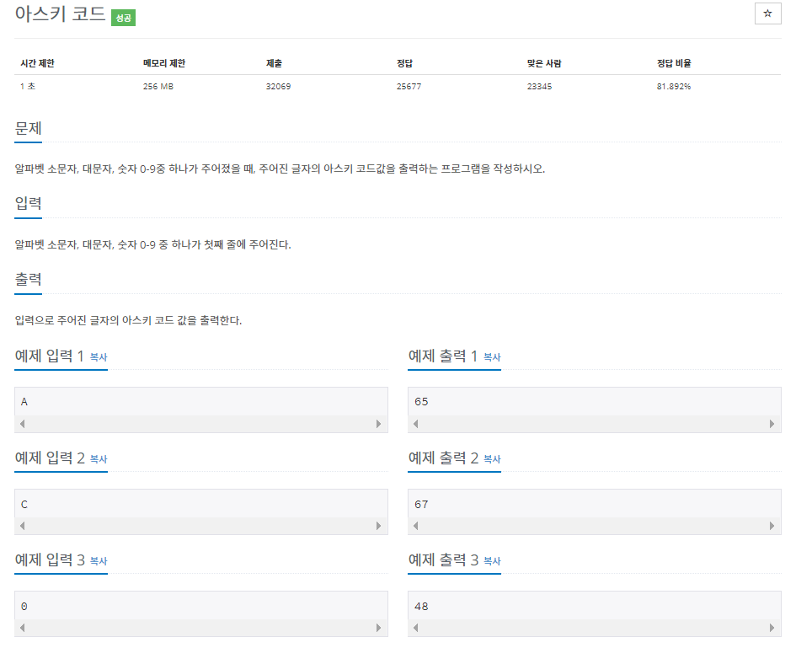Click the input description sentence under 입력
This screenshot has width=812, height=648.
pos(152,244)
